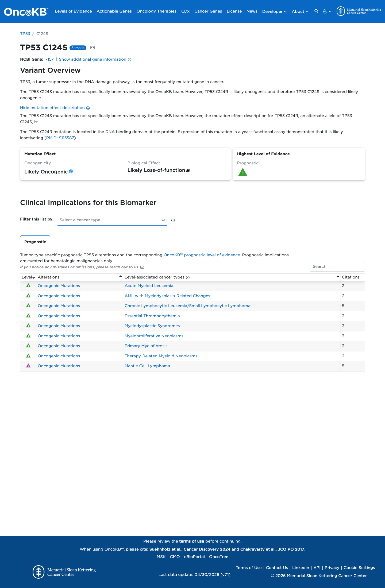Open Acute Myeloid Leukemia link
The width and height of the screenshot is (385, 588).
[149, 286]
